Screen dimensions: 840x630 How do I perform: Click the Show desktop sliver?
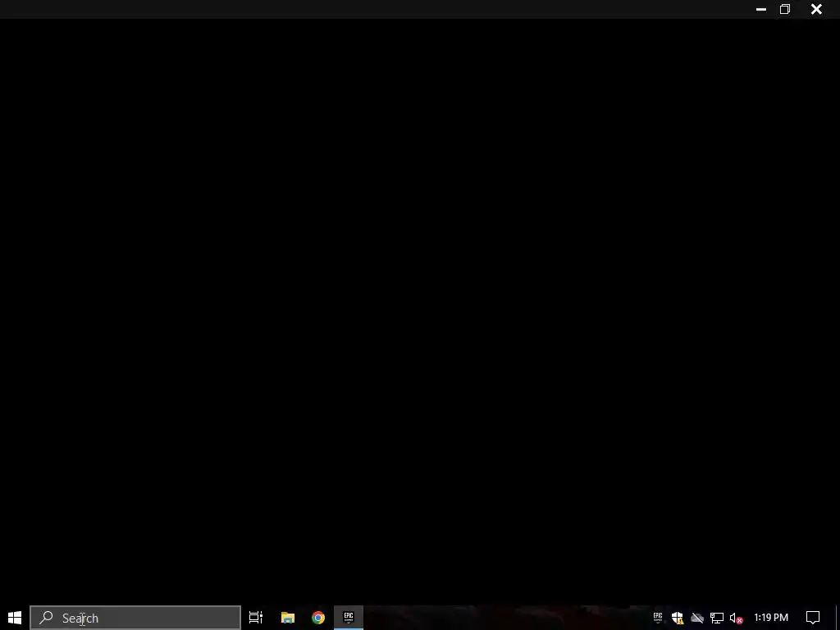838,618
